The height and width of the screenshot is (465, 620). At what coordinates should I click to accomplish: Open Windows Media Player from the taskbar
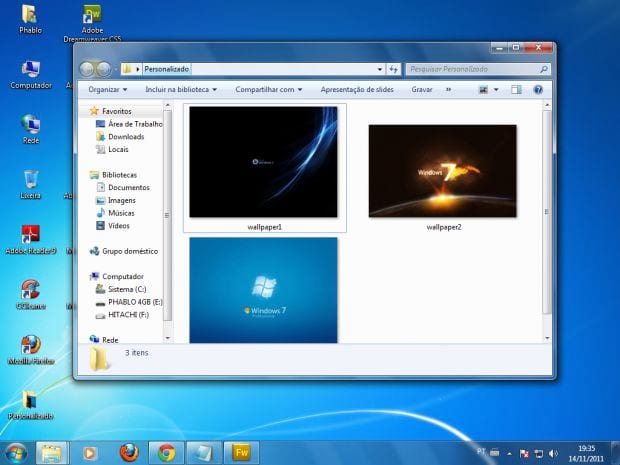pyautogui.click(x=90, y=452)
